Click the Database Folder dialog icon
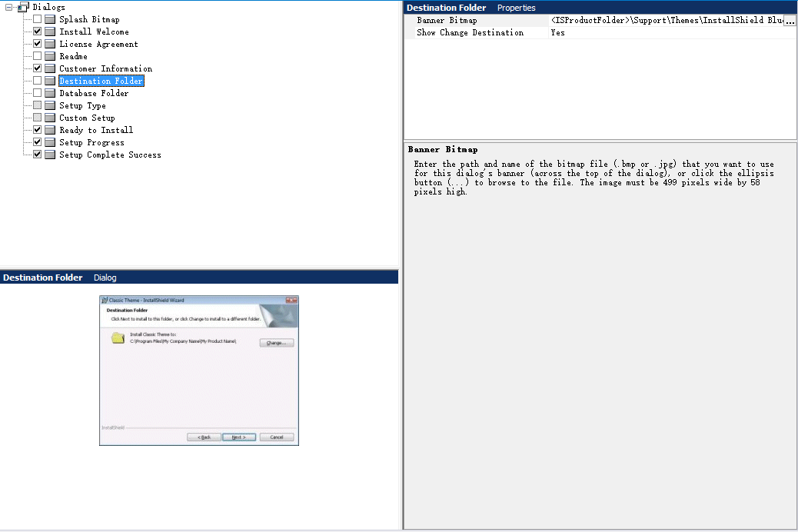The image size is (798, 532). [x=49, y=92]
